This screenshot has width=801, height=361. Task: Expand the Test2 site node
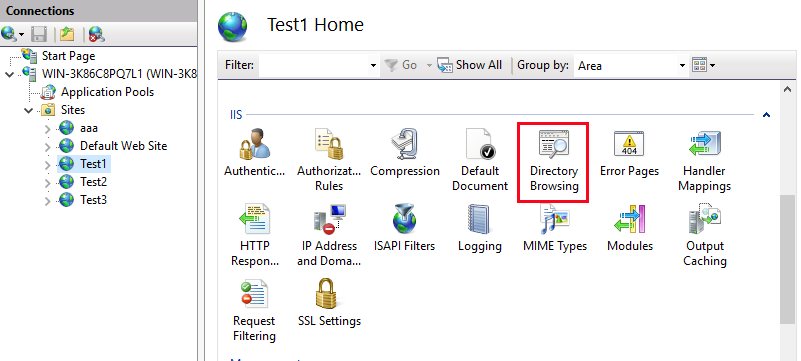tap(48, 183)
